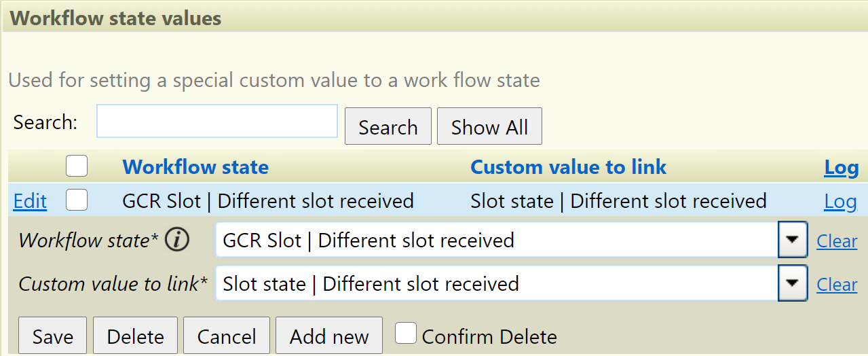
Task: Click Edit link for the GCR Slot row
Action: 30,201
